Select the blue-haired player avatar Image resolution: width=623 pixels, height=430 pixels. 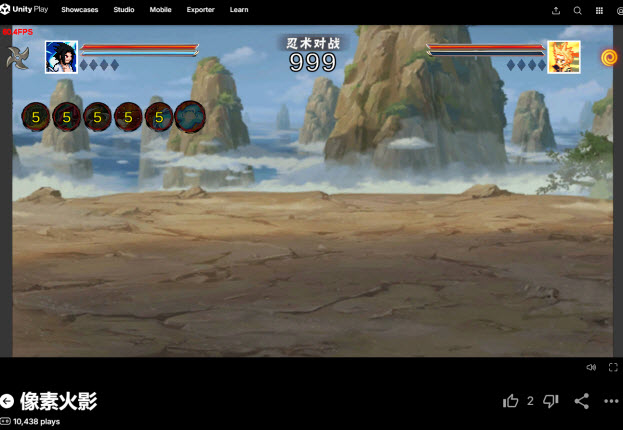[61, 57]
